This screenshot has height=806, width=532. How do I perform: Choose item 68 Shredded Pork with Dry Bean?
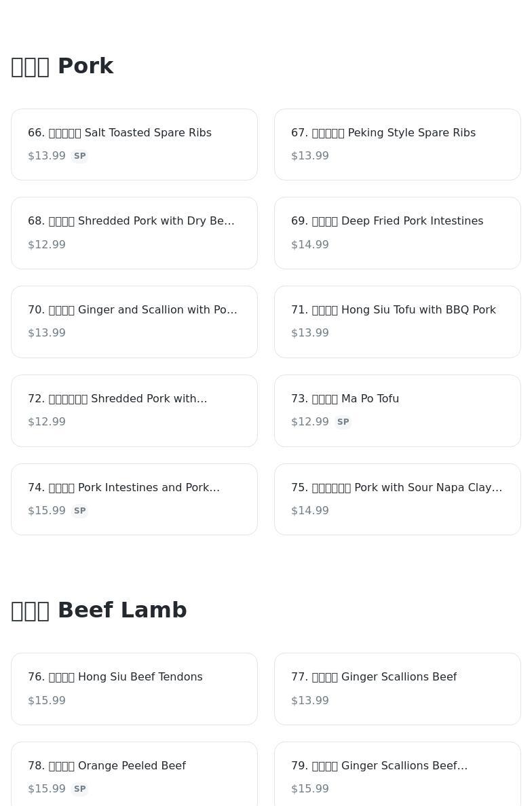(134, 233)
